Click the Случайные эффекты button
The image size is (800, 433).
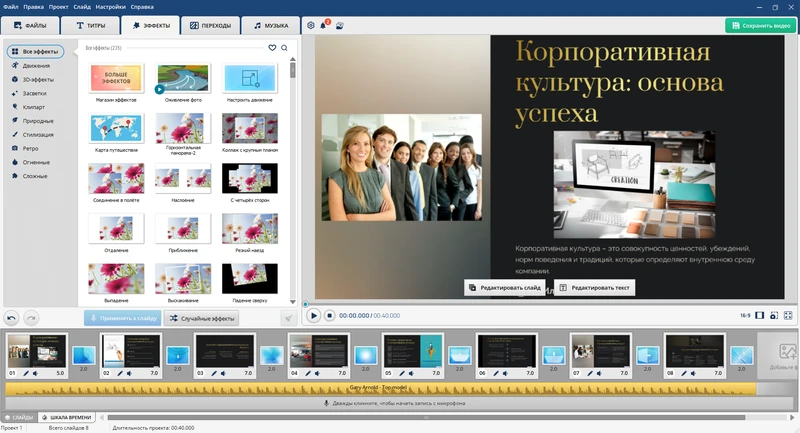coord(202,318)
